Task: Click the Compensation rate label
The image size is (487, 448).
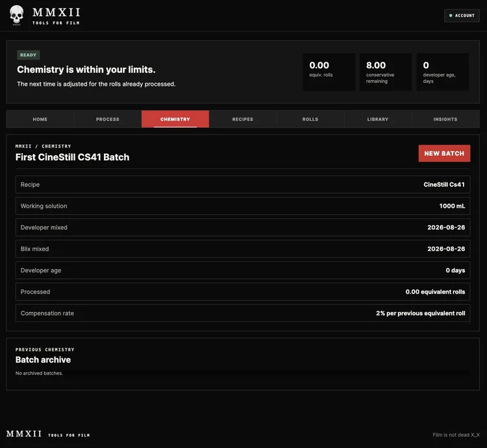Action: coord(47,313)
